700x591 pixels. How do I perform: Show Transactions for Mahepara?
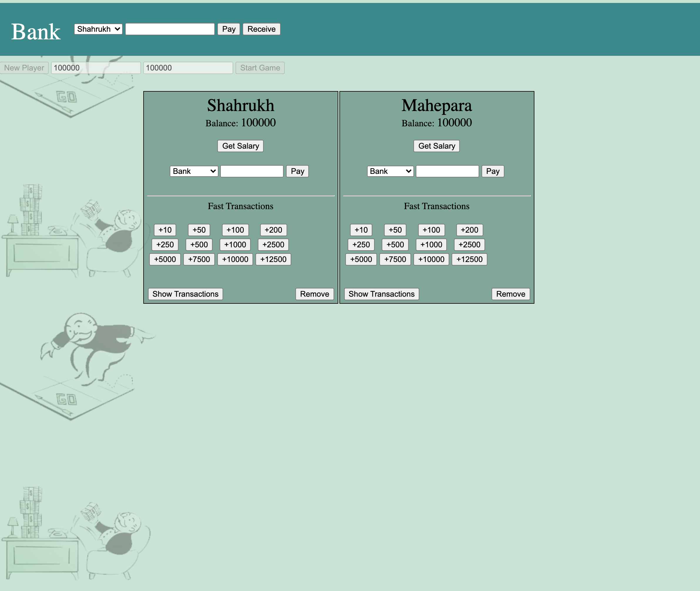pos(381,294)
